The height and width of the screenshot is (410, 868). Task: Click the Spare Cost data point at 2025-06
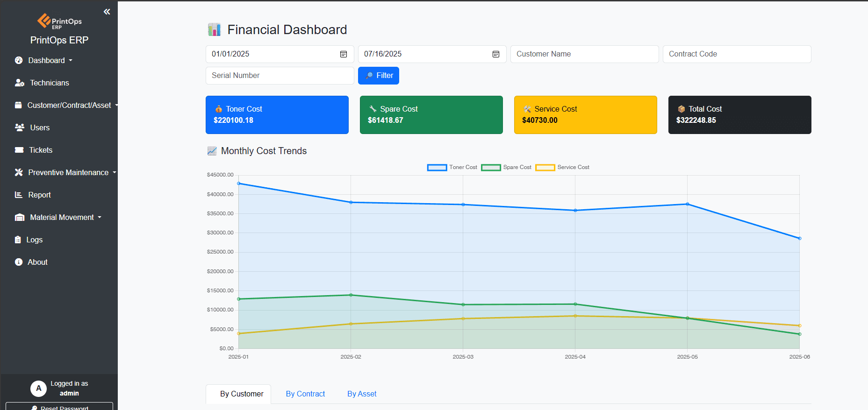tap(800, 334)
